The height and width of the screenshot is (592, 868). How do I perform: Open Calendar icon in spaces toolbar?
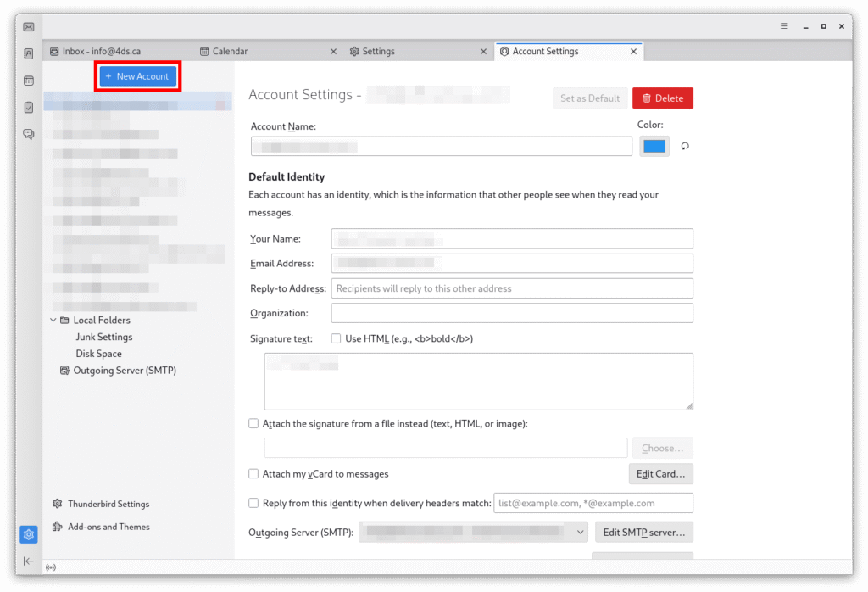tap(29, 81)
